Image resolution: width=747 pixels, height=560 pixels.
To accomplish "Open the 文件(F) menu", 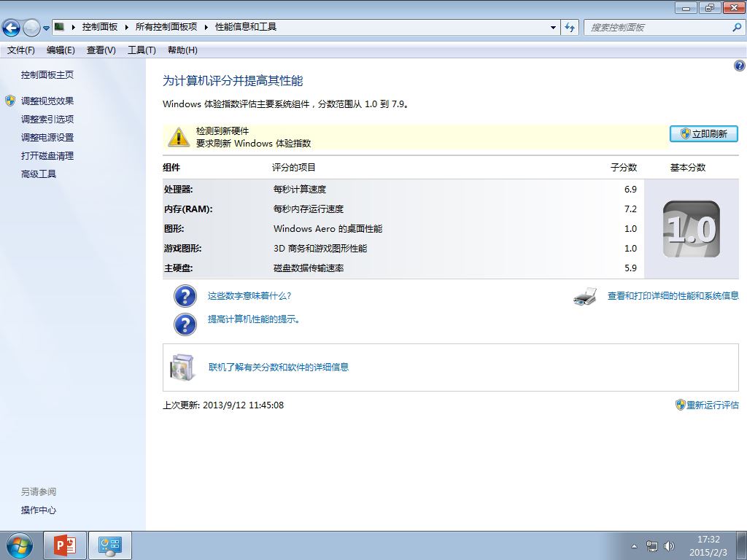I will pos(21,50).
